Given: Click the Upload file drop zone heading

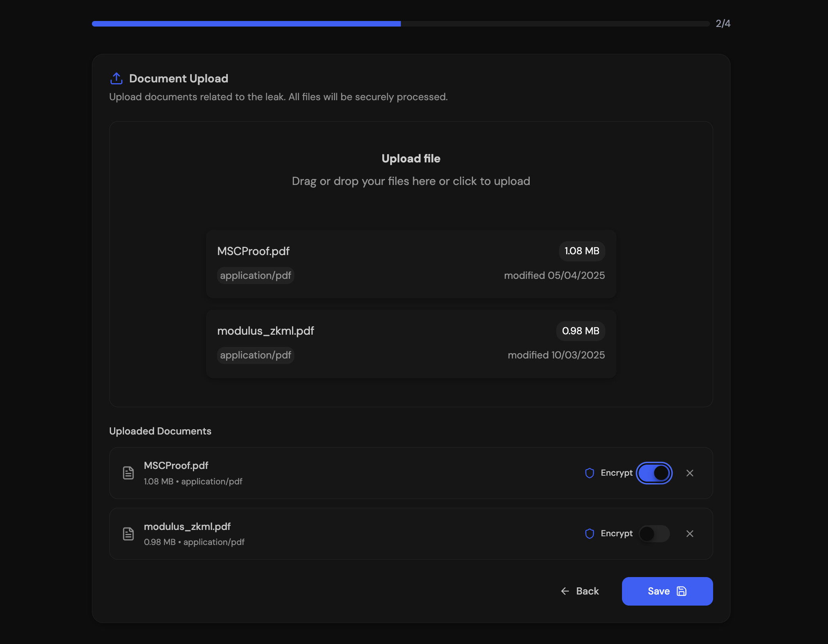Looking at the screenshot, I should (411, 158).
